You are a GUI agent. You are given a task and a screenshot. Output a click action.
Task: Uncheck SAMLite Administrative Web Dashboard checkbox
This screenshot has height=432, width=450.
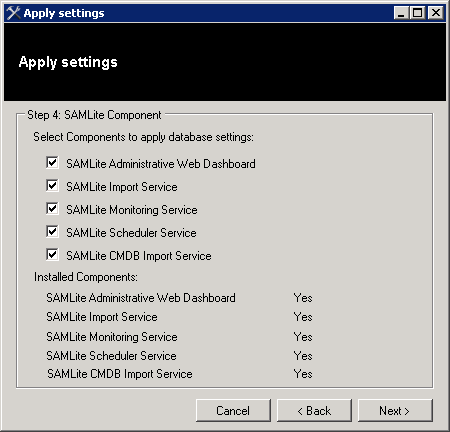[x=52, y=163]
